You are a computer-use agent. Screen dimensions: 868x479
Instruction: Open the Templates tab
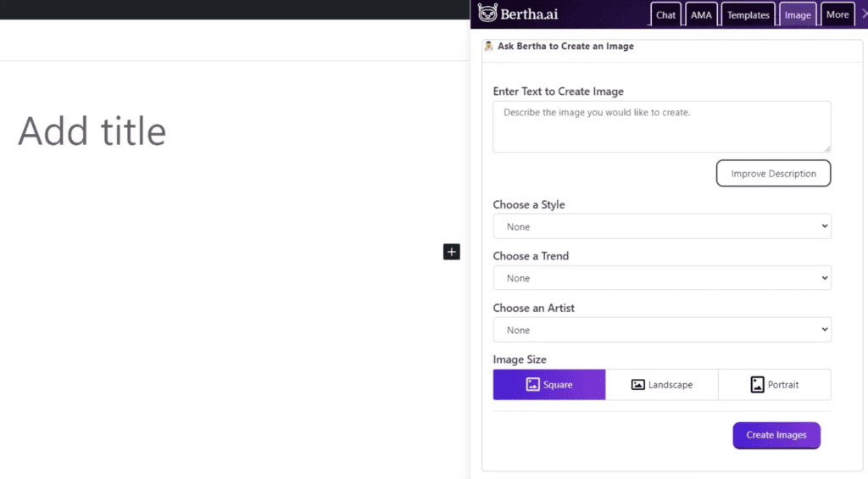tap(748, 15)
